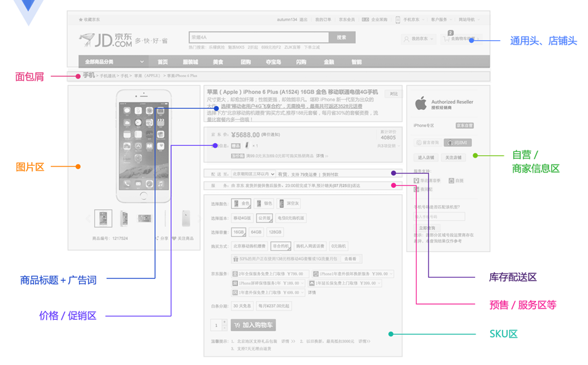Open the 服装城 navigation tab

190,62
